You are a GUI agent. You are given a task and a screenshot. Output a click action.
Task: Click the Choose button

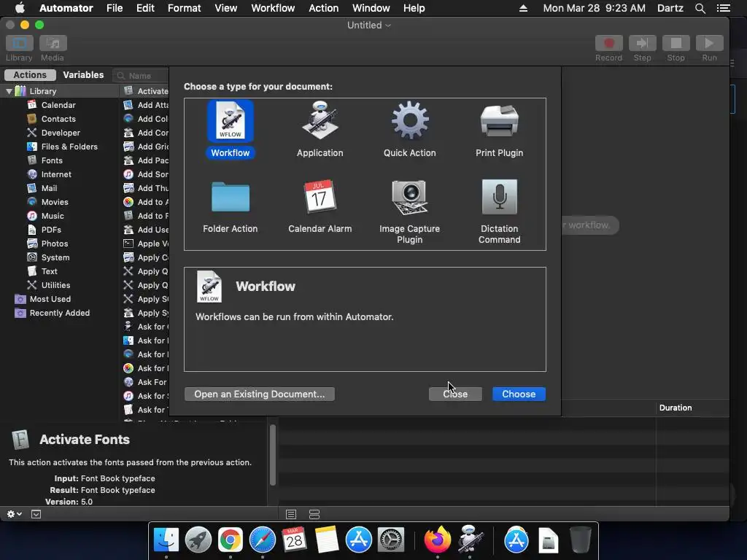pyautogui.click(x=519, y=394)
